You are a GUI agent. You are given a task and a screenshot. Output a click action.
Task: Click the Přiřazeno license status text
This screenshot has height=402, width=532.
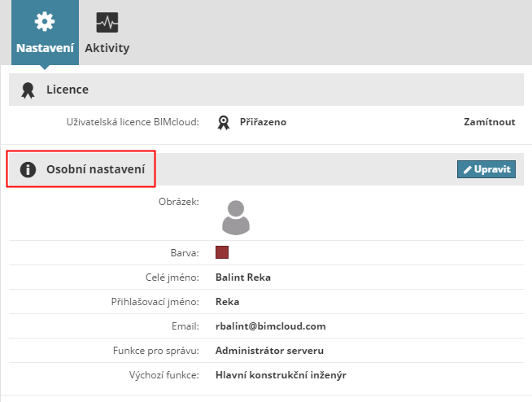pos(263,122)
